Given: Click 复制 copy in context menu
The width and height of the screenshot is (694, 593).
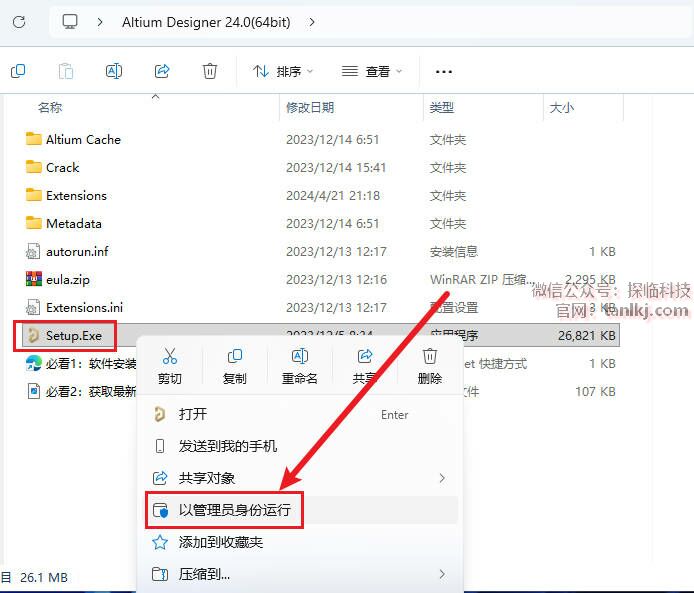Looking at the screenshot, I should click(235, 366).
